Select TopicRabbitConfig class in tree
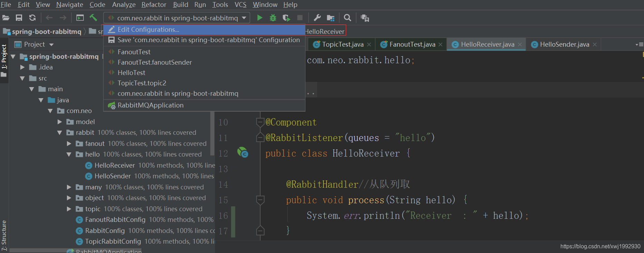Viewport: 644px width, 253px height. [113, 241]
